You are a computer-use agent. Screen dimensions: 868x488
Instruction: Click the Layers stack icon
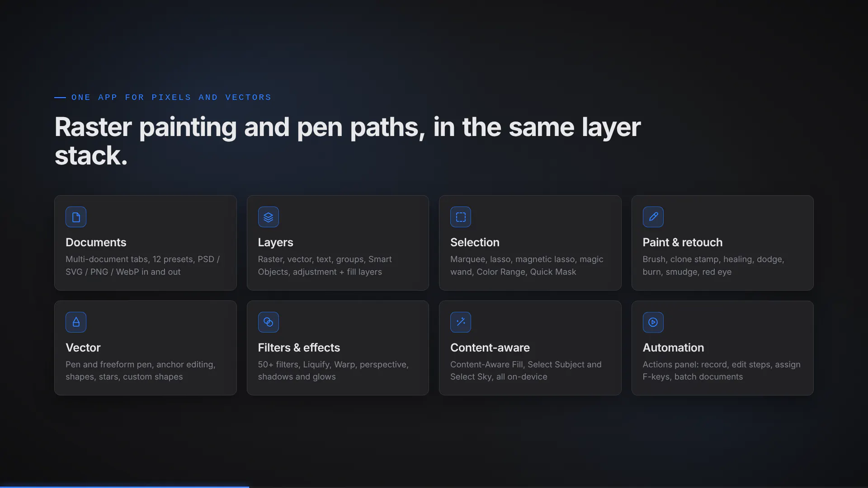269,217
